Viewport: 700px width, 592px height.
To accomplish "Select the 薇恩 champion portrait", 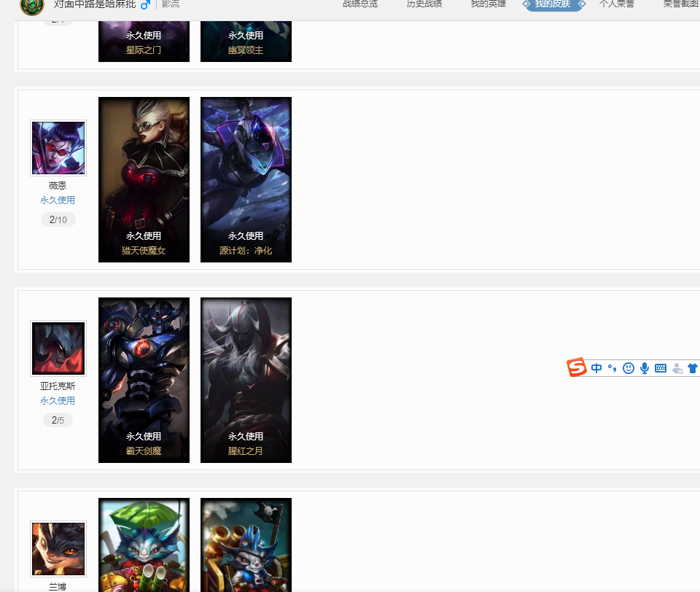I will [x=58, y=148].
